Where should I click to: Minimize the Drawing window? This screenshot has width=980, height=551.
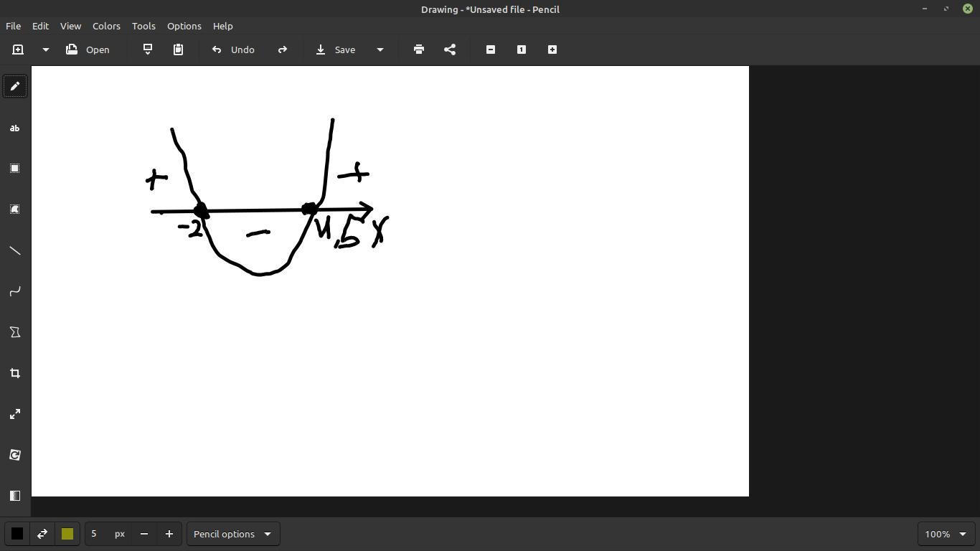(925, 9)
